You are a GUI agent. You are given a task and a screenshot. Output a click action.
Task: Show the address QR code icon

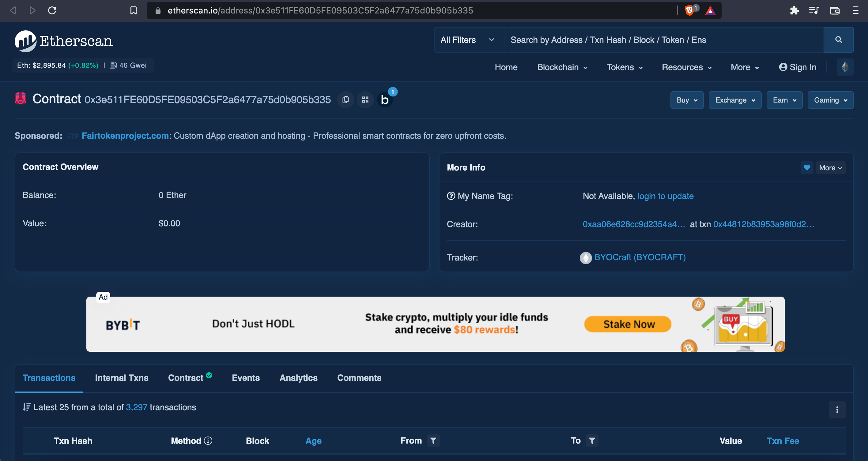click(x=365, y=100)
